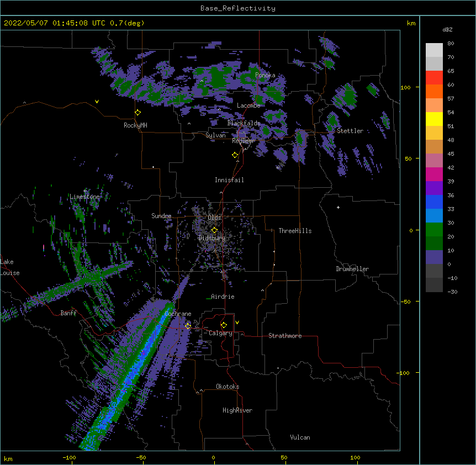Select the Sundre label

tap(161, 216)
